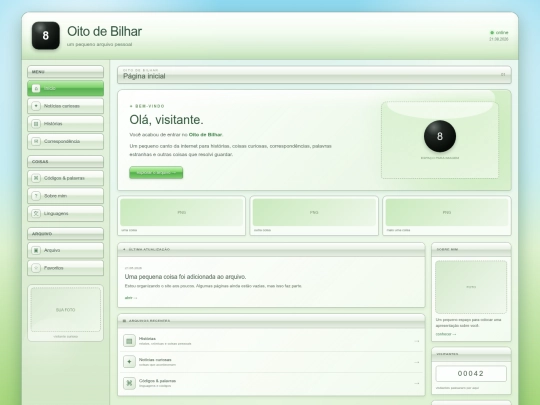This screenshot has height=405, width=540.
Task: Click the large 8-ball image in banner
Action: [440, 136]
